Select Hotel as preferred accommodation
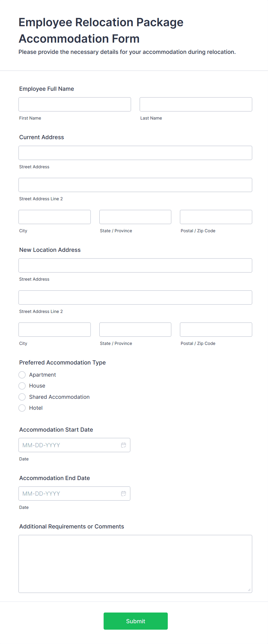268x644 pixels. click(x=22, y=408)
